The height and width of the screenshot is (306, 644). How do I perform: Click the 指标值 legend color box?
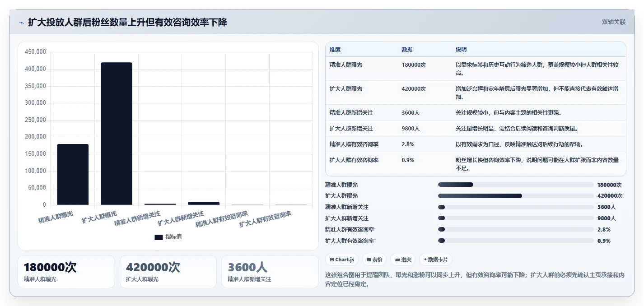coord(159,237)
